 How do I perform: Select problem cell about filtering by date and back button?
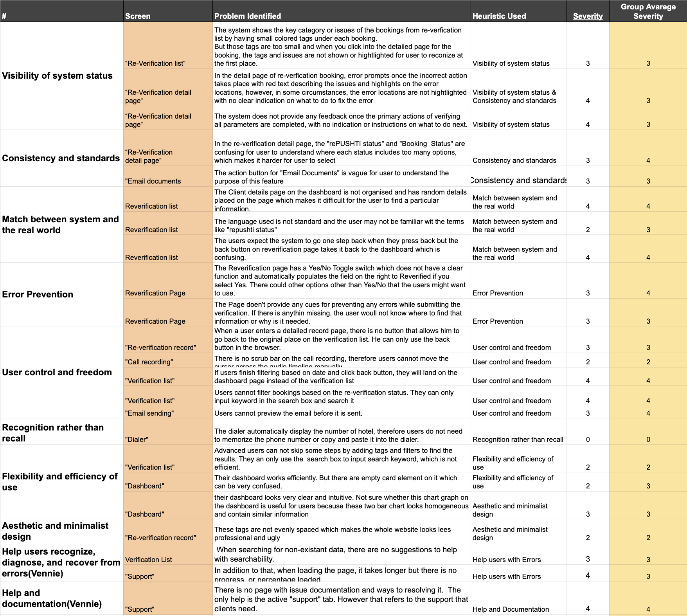pos(342,376)
